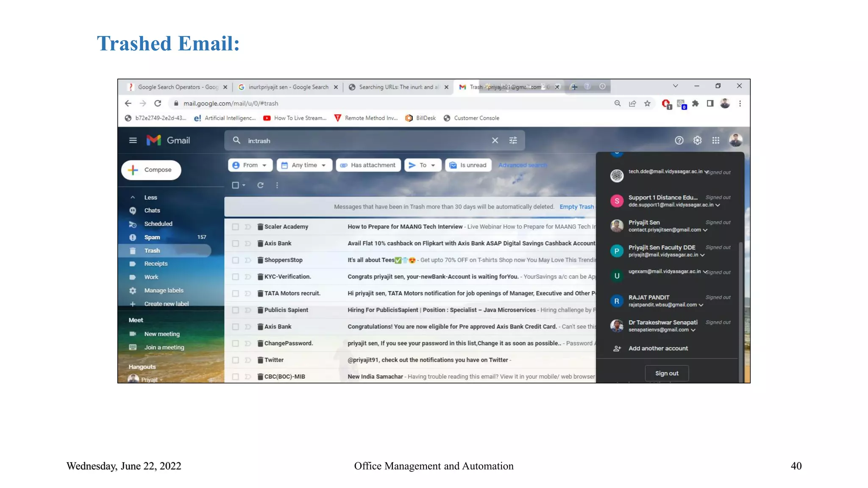Click the Add another account icon
868x488 pixels.
617,348
